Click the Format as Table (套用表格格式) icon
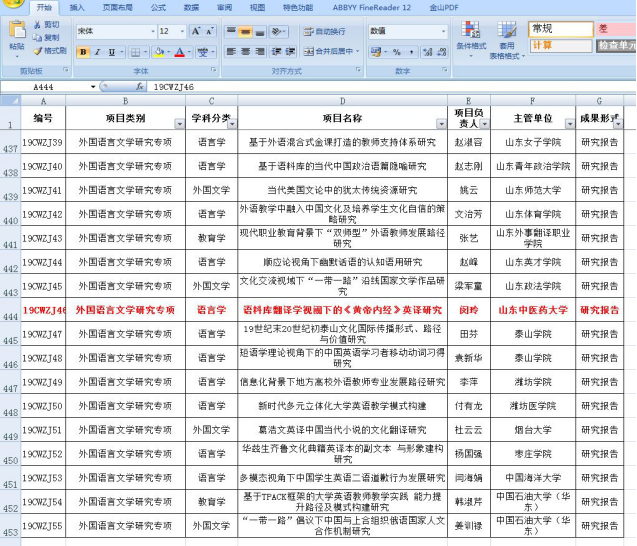This screenshot has height=546, width=637. point(507,36)
